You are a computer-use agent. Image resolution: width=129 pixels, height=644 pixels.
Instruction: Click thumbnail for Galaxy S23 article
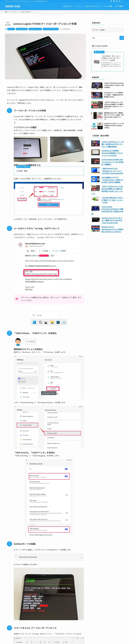[x=97, y=115]
